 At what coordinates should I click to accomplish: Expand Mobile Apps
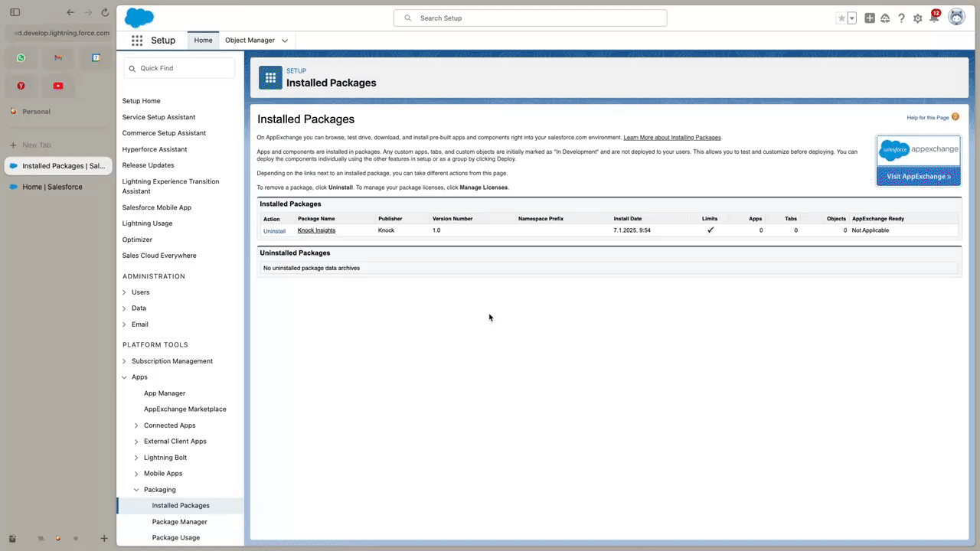tap(137, 474)
